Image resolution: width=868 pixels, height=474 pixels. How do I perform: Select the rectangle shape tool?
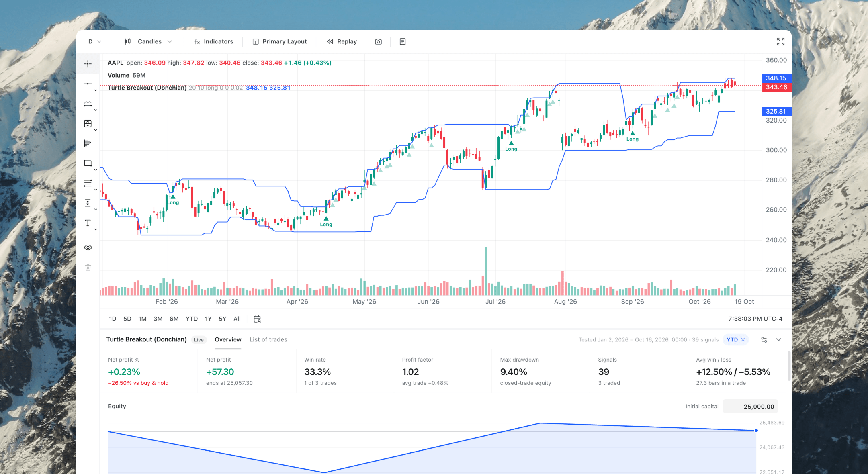tap(88, 163)
